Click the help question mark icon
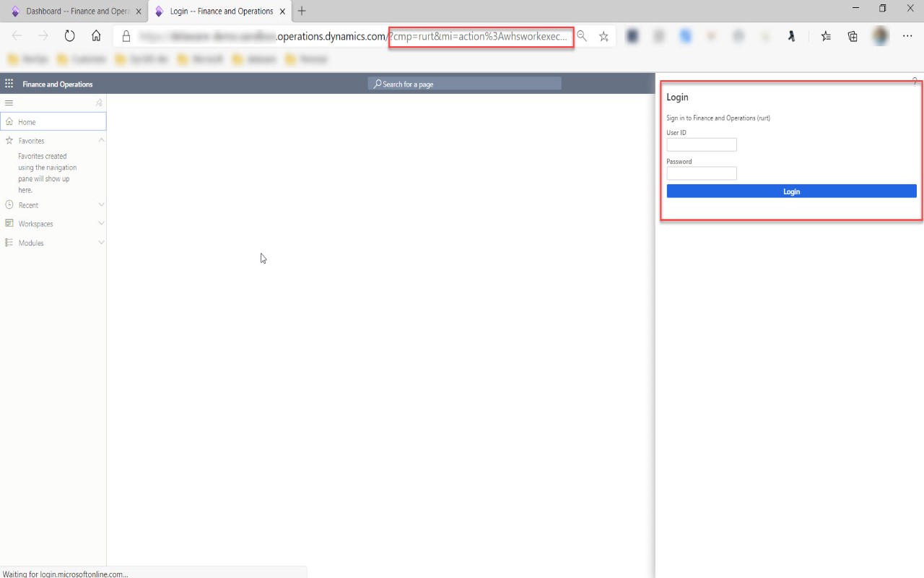 (915, 82)
